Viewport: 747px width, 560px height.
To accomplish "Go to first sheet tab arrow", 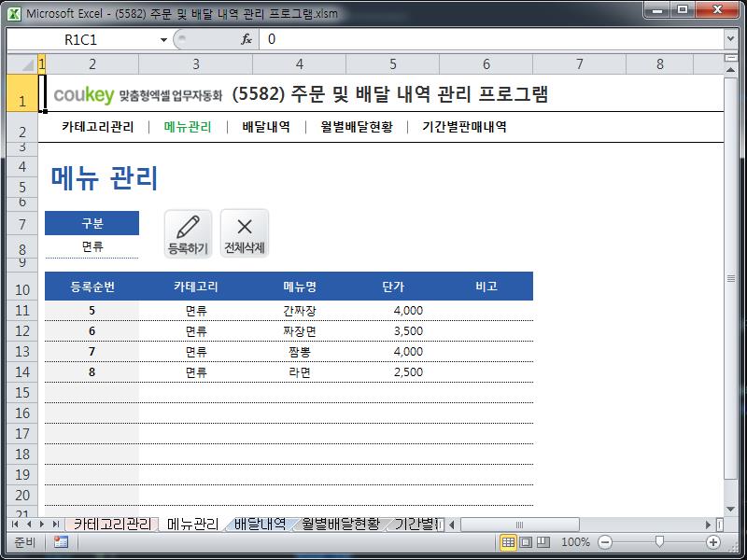I will [15, 525].
